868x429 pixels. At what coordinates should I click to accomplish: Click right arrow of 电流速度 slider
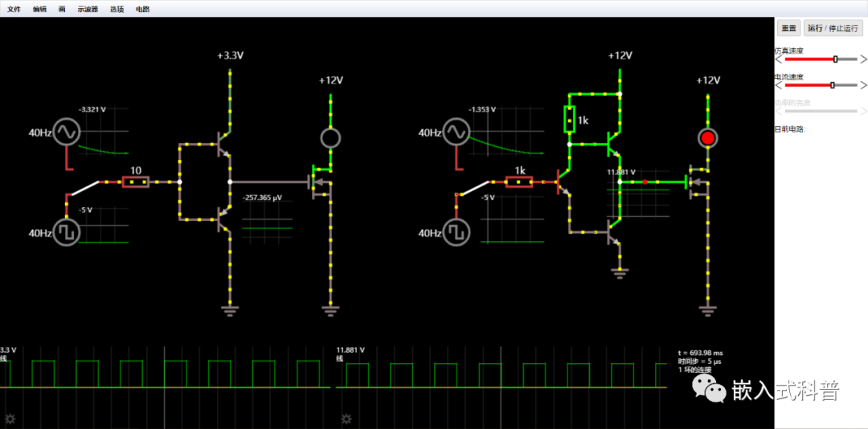point(863,84)
